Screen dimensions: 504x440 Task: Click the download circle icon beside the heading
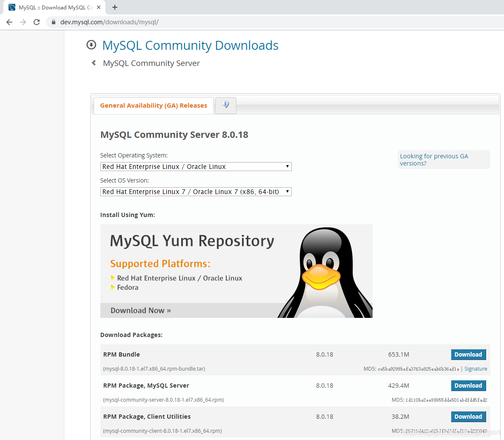[x=91, y=45]
